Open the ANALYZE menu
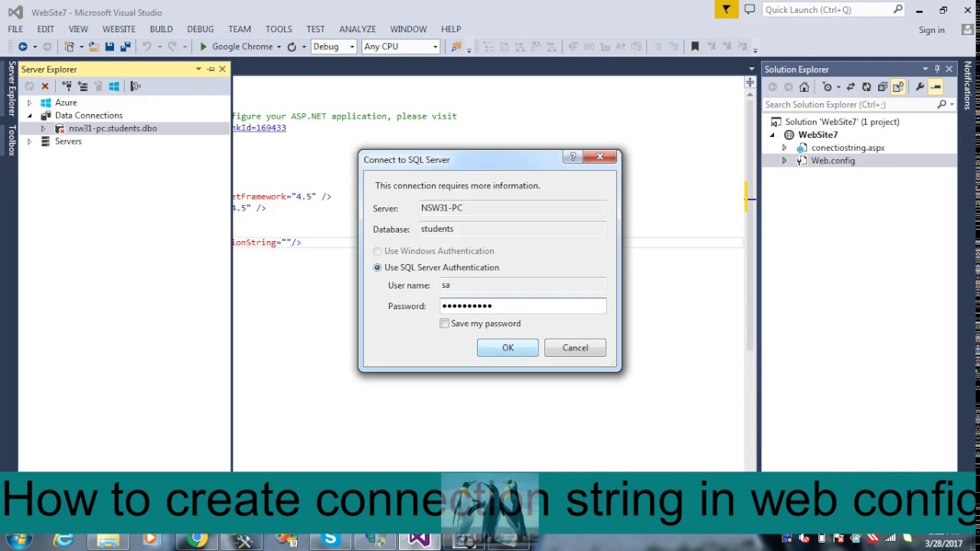Viewport: 980px width, 551px height. tap(358, 29)
